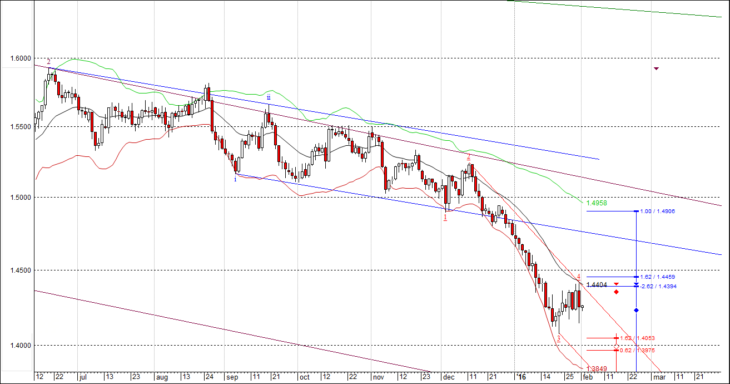Click the red diamond marker
The height and width of the screenshot is (384, 730).
[616, 292]
